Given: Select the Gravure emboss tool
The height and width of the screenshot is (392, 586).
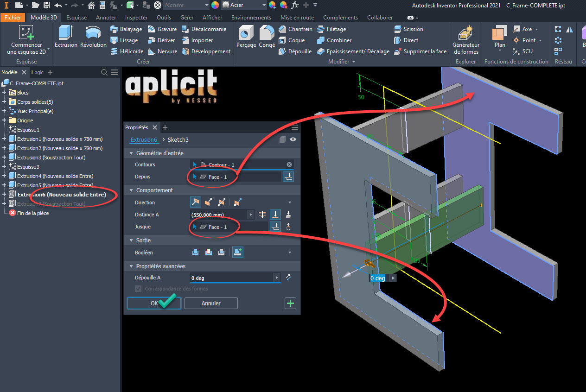Looking at the screenshot, I should [x=162, y=29].
